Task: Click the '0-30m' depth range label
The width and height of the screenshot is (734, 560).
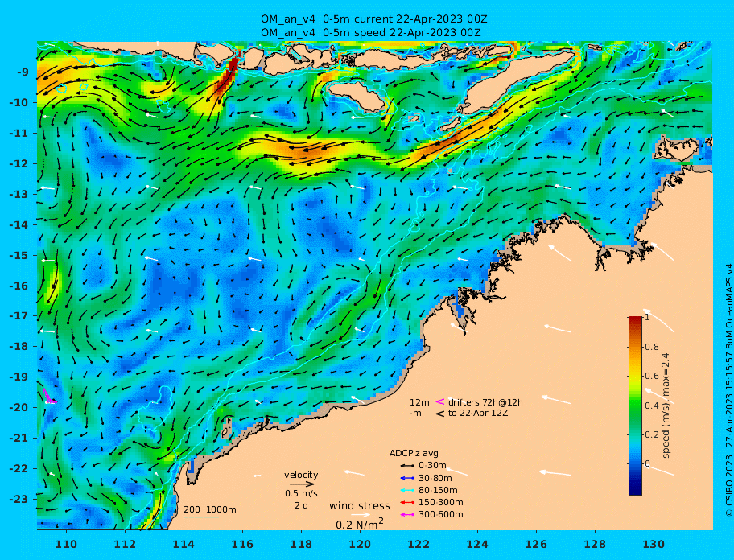Action: coord(432,466)
